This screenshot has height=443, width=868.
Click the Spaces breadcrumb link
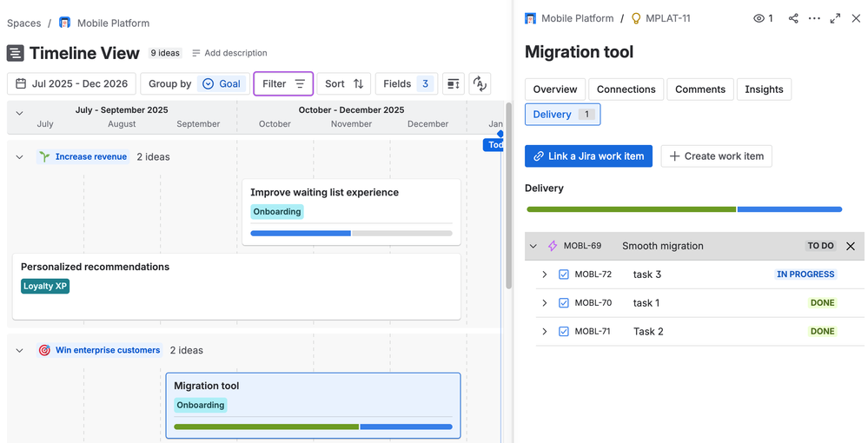pyautogui.click(x=23, y=23)
